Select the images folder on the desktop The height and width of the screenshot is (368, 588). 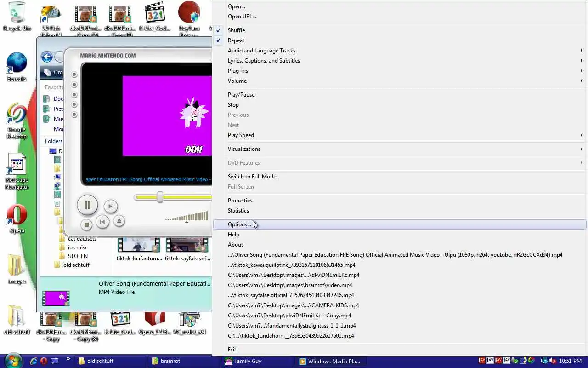coord(17,269)
